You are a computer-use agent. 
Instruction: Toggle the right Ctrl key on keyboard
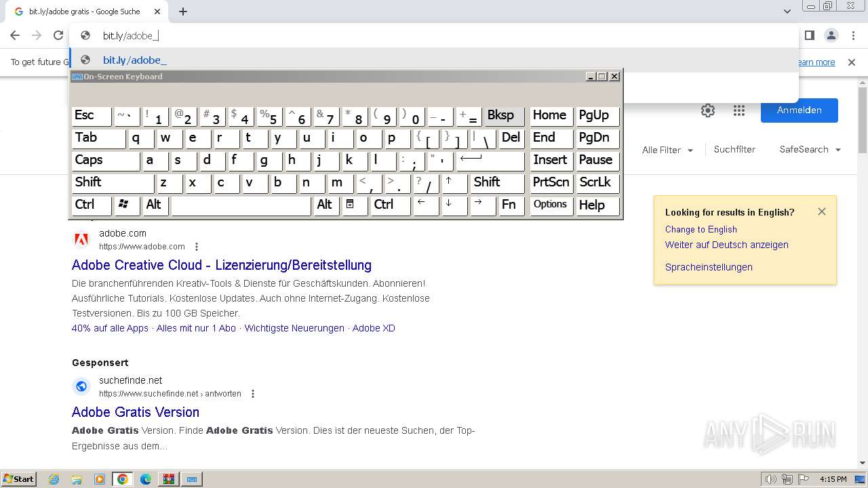coord(391,205)
